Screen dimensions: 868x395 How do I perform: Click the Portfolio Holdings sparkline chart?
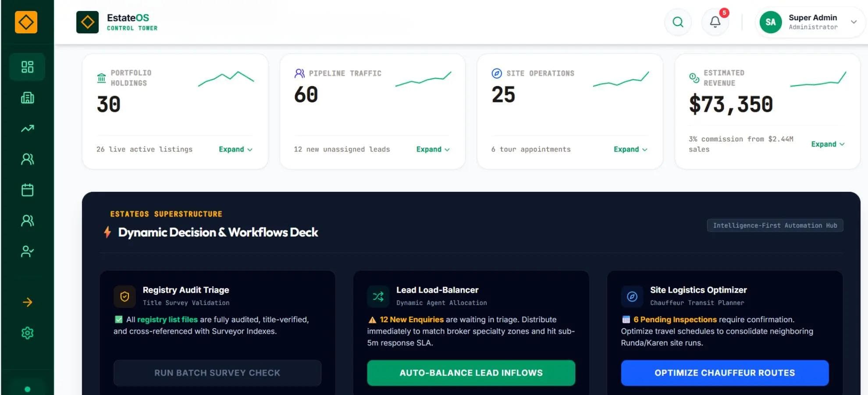click(226, 79)
